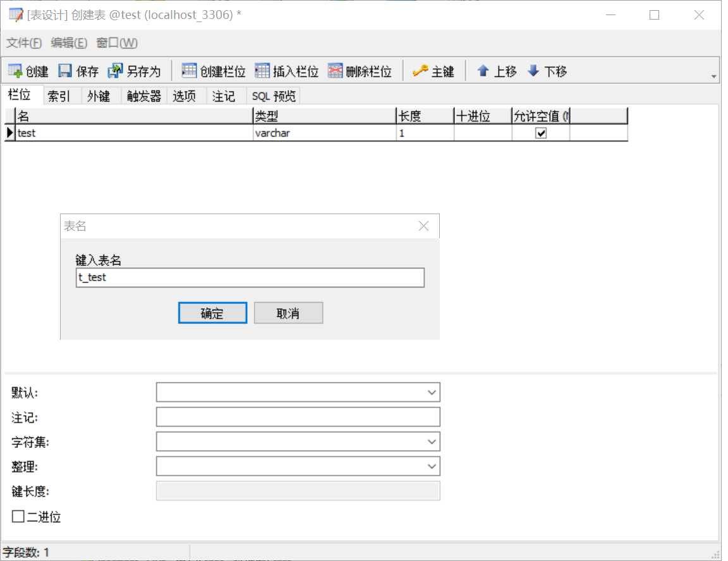
Task: Click the table design icon in title bar
Action: point(16,15)
